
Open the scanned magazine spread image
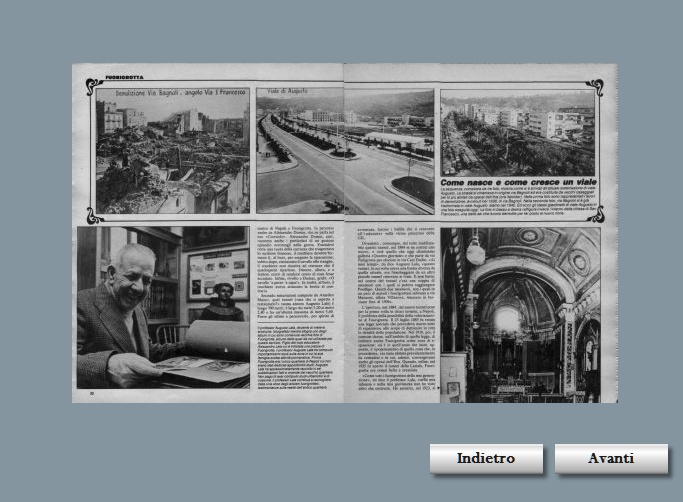(x=345, y=233)
